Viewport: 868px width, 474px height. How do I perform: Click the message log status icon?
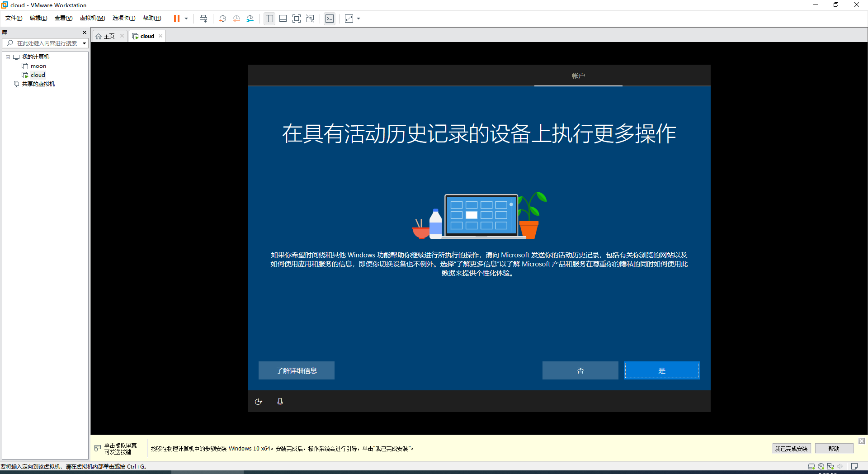click(x=854, y=466)
